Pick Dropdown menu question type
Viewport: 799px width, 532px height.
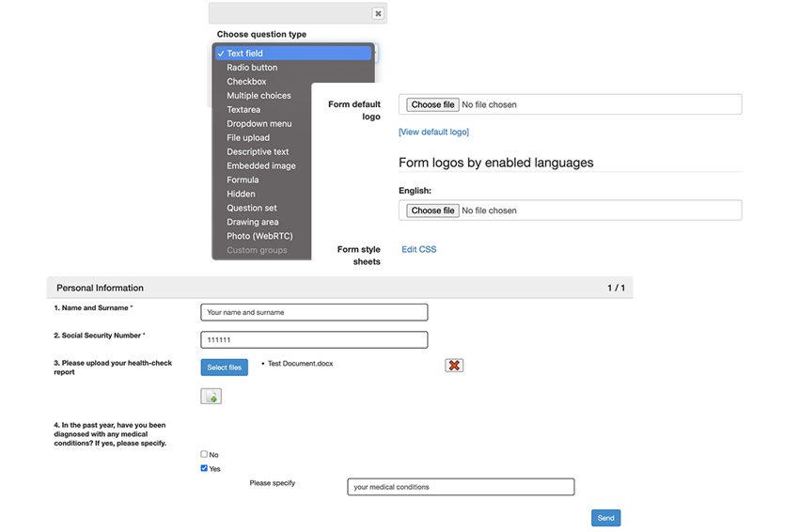258,123
